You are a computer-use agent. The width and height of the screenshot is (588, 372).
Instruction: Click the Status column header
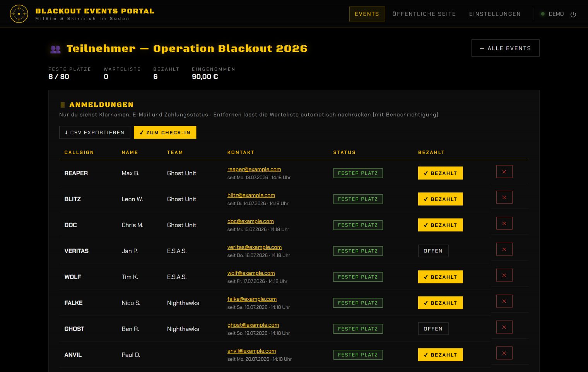(x=344, y=153)
